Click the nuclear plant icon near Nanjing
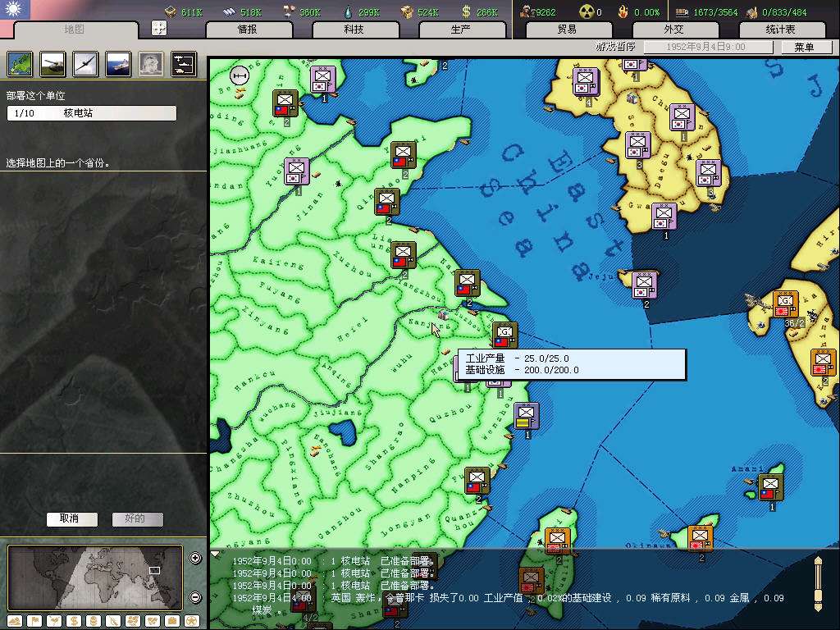Screen dimensions: 840x630 pos(442,314)
